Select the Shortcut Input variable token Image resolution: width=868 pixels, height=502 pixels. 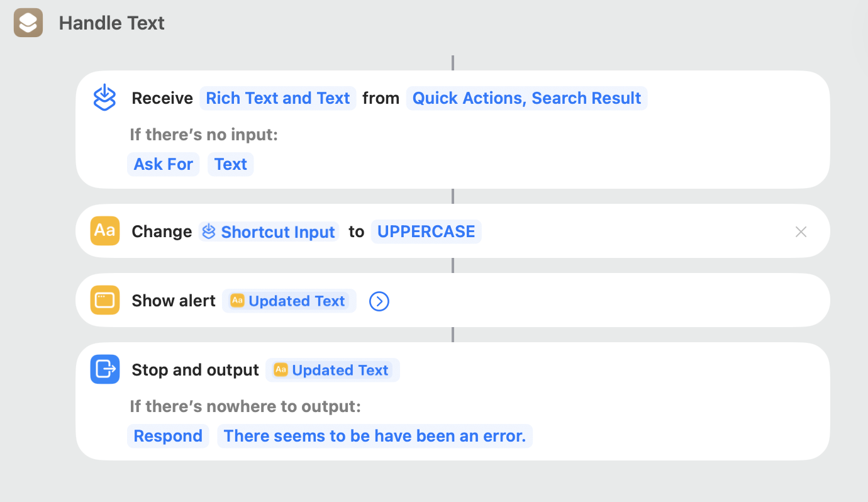point(269,231)
